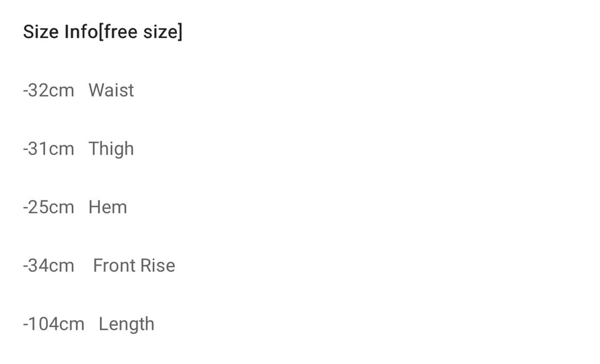Screen dimensions: 600x364
Task: Click the cm unit after 31
Action: pos(60,149)
